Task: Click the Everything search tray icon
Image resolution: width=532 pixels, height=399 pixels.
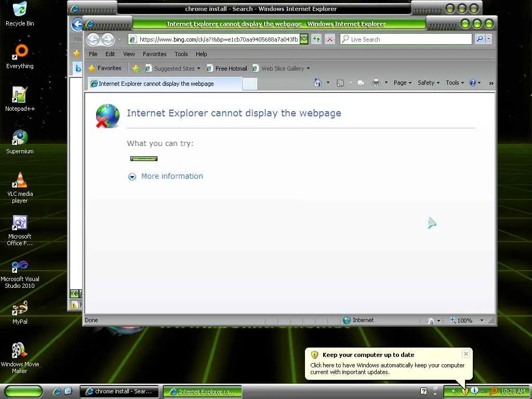Action: click(x=494, y=391)
